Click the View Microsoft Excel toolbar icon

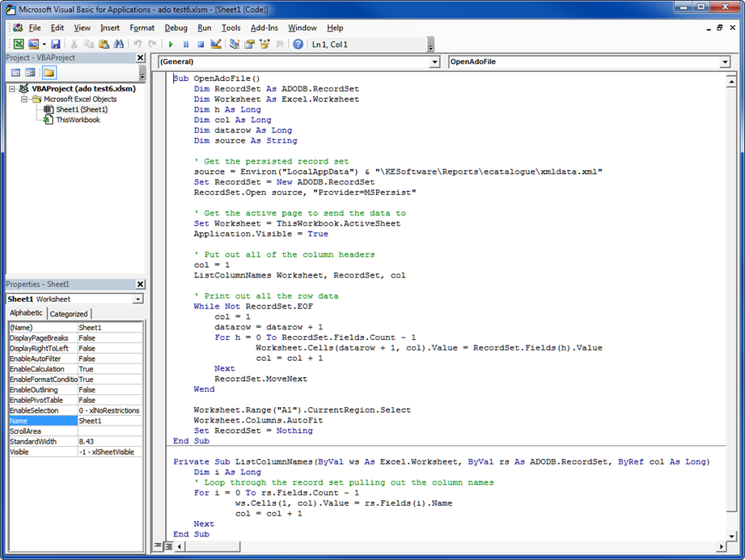click(18, 45)
